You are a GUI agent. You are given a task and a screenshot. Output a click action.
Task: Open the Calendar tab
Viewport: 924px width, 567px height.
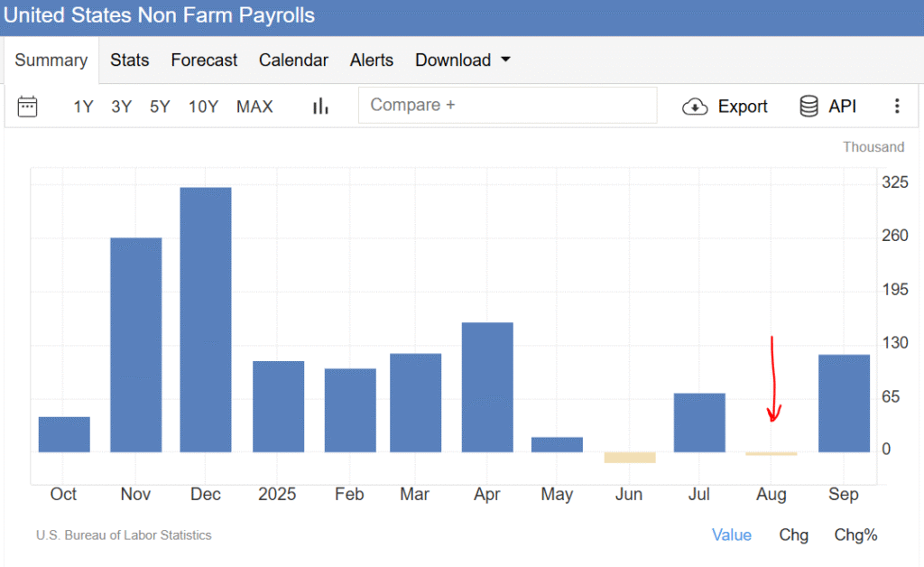pos(293,60)
